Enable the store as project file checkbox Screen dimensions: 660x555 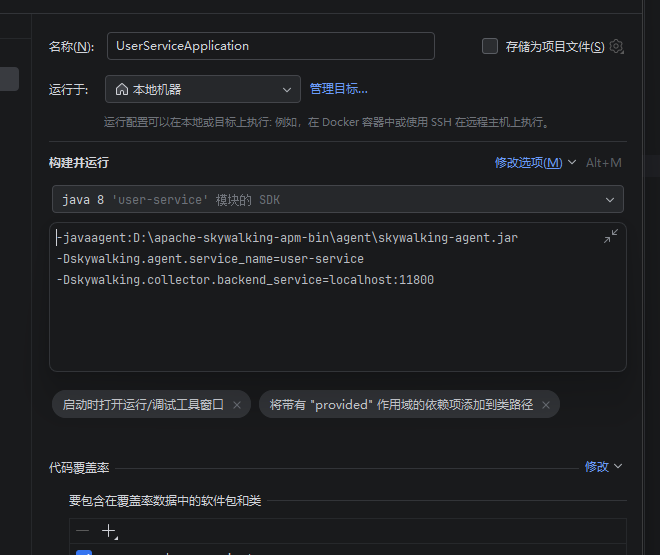coord(490,46)
